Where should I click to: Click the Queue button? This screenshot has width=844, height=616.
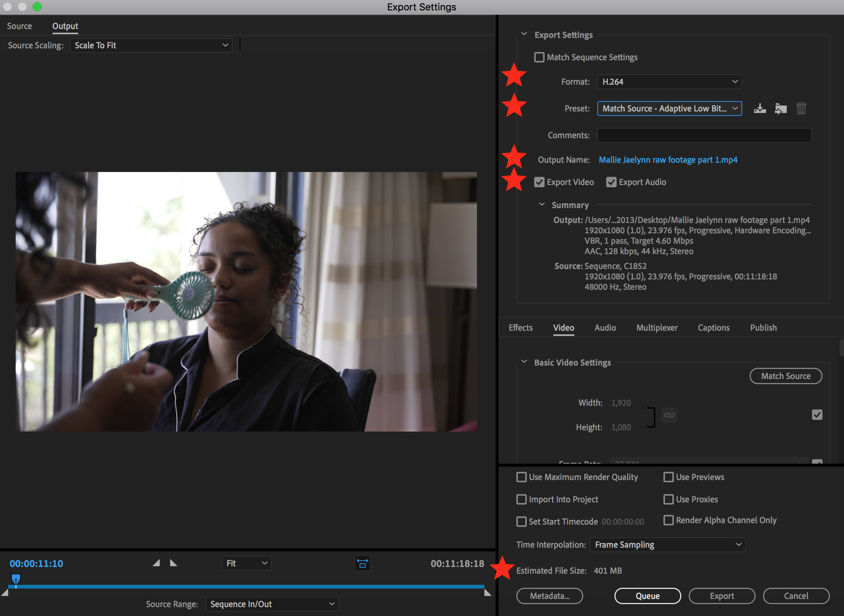click(647, 596)
